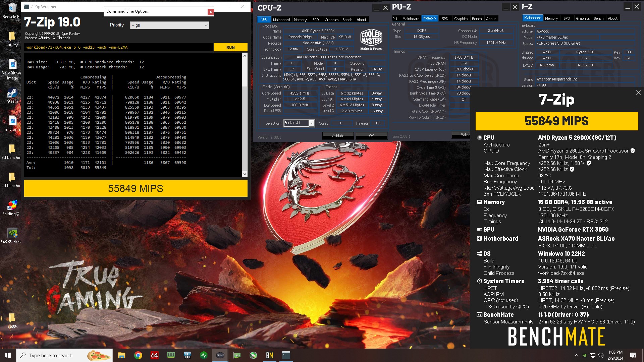Open SPD tab in second CPU-Z window

point(445,19)
